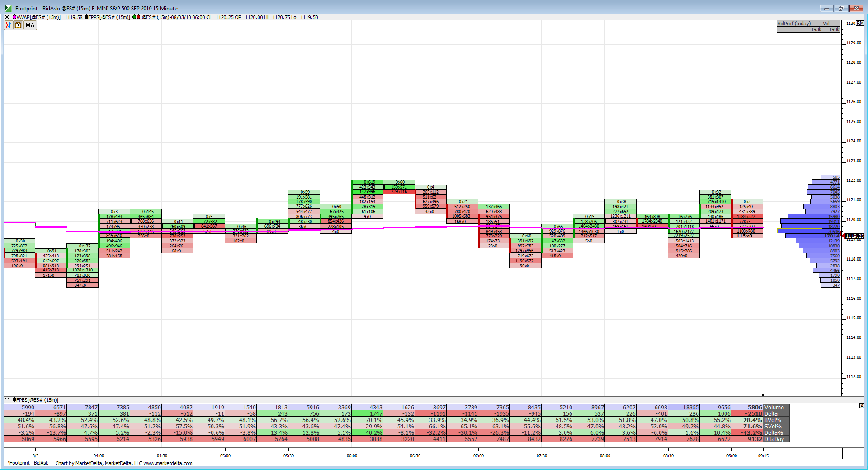Click the 06:00 time axis label
This screenshot has height=470, width=868.
click(352, 456)
